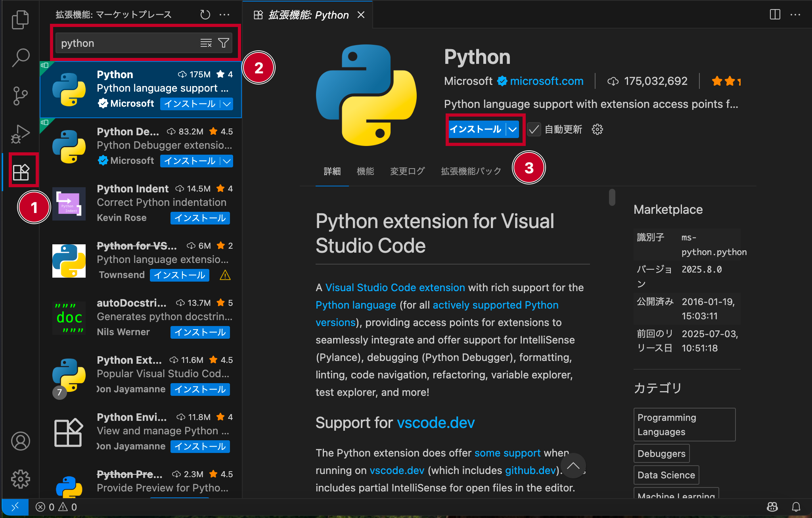Click the version value 2025.8.0
812x518 pixels.
point(701,269)
